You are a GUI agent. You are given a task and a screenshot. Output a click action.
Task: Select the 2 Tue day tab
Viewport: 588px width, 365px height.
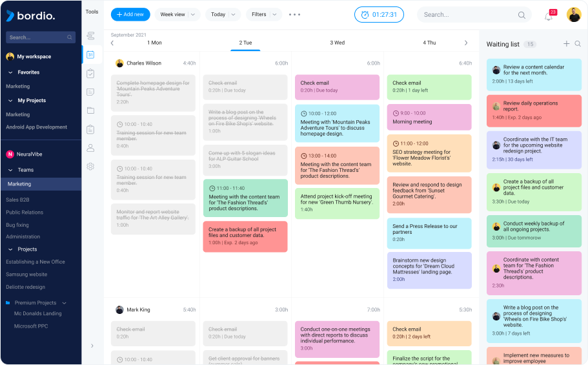point(245,43)
